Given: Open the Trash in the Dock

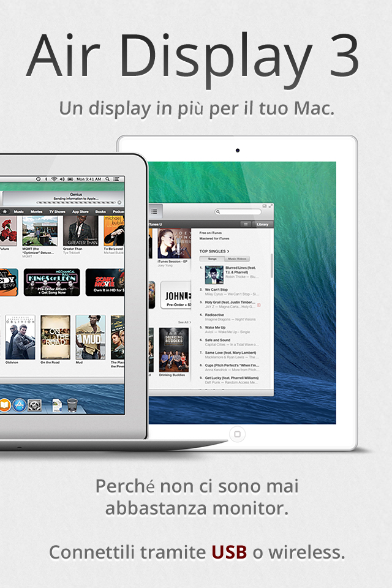Looking at the screenshot, I should [x=72, y=405].
